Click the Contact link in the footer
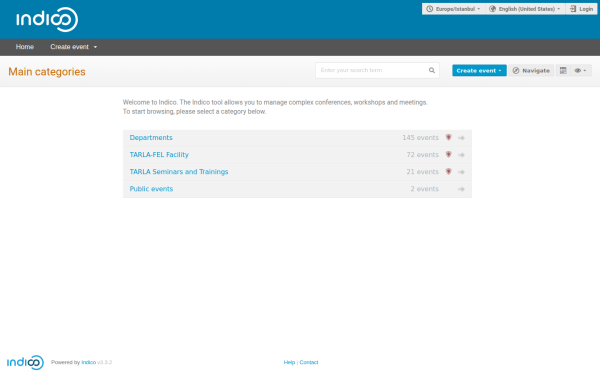600x375 pixels. coord(309,362)
